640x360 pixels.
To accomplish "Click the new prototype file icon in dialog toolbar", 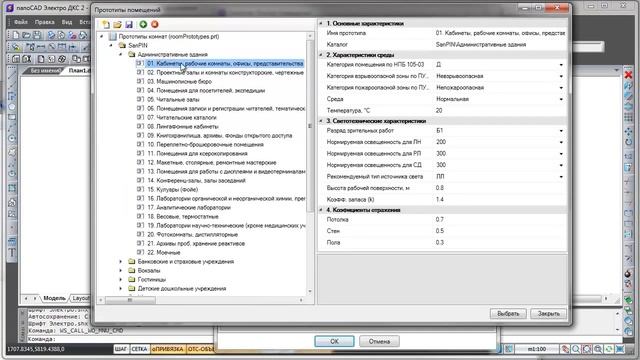I will point(106,24).
